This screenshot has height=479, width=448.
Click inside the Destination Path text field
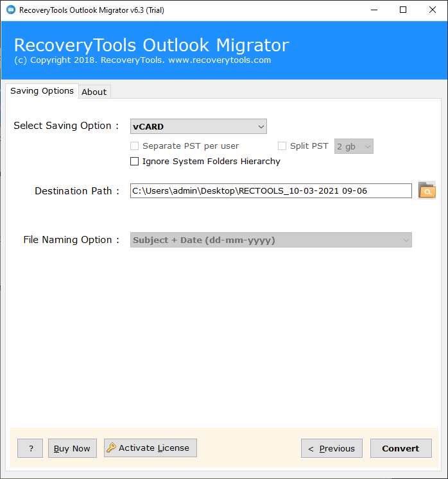(x=271, y=191)
